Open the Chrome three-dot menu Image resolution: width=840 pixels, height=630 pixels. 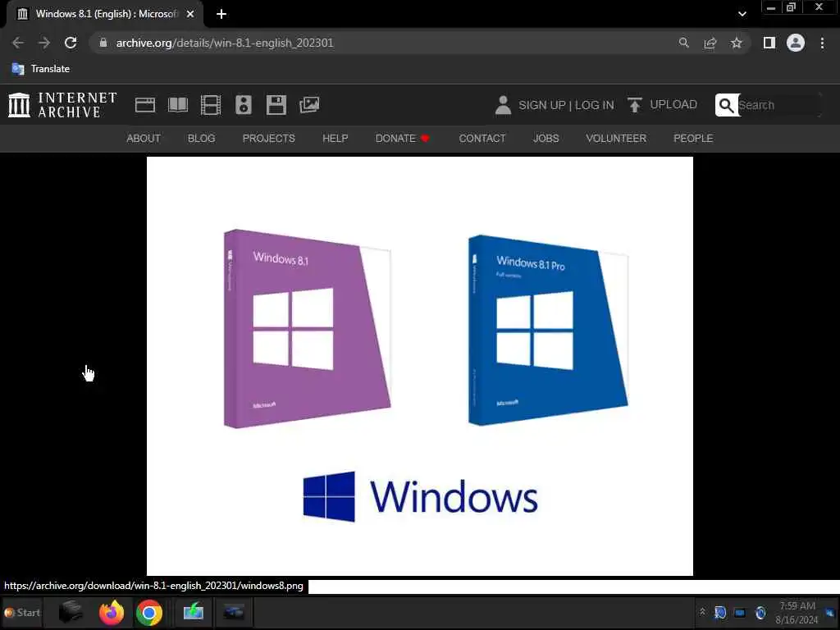pyautogui.click(x=822, y=43)
